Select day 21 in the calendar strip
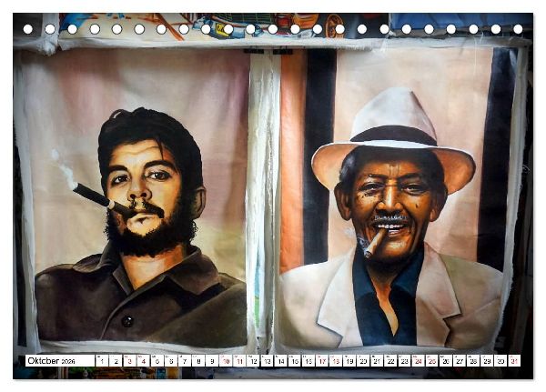Viewport: 546px width, 392px height. click(x=377, y=361)
